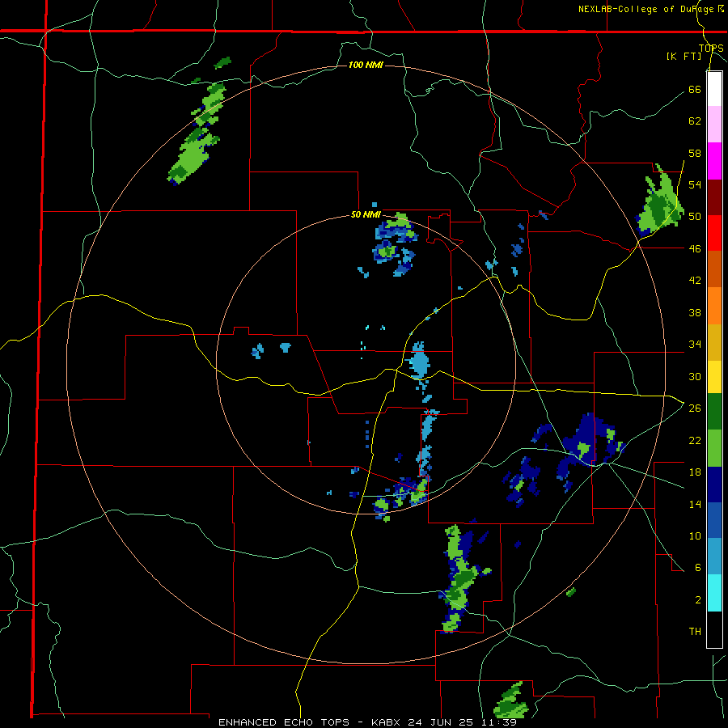Click the black TH swatch at legend bottom
The image size is (728, 728).
pyautogui.click(x=714, y=629)
